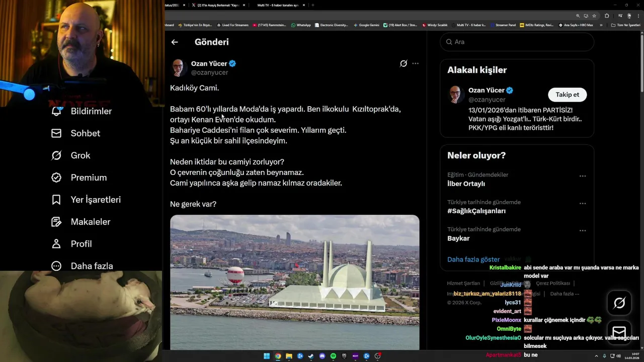
Task: Open the browser extensions puzzle icon
Action: pos(608,16)
